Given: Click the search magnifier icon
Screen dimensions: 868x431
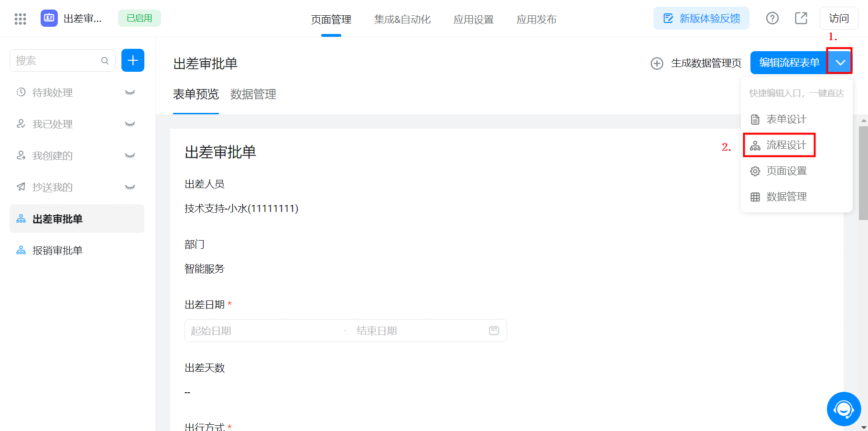Looking at the screenshot, I should pos(105,61).
